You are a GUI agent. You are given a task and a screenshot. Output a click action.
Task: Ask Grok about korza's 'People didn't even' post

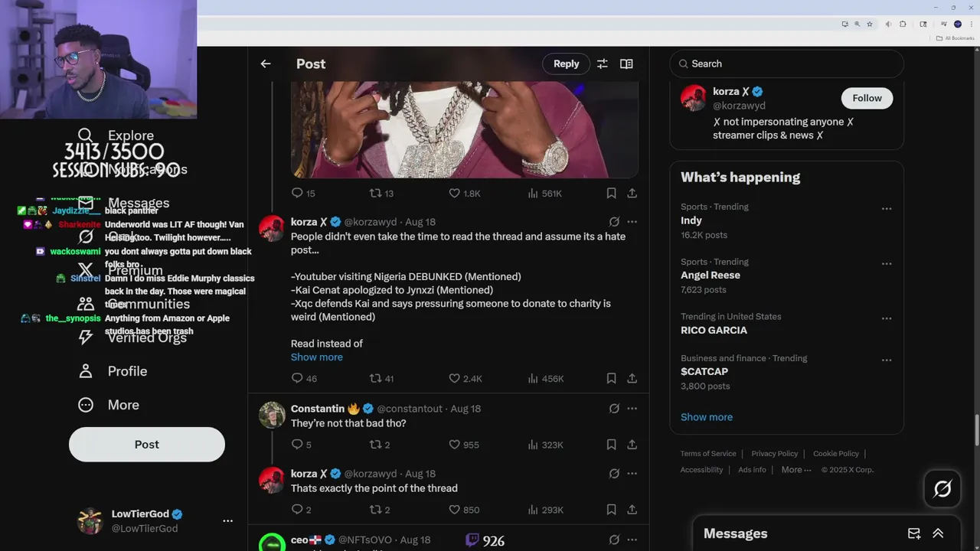point(614,221)
